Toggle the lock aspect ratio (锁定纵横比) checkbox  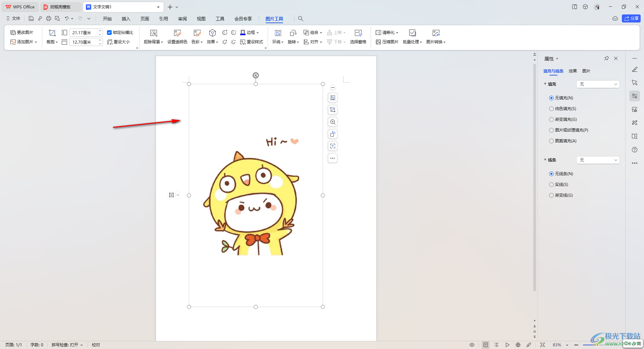click(x=109, y=33)
